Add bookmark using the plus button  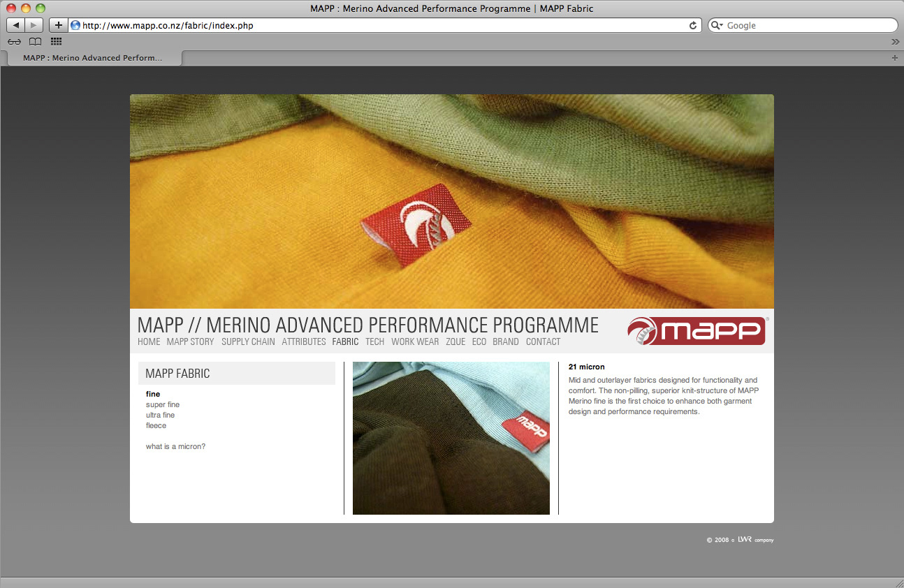click(59, 25)
